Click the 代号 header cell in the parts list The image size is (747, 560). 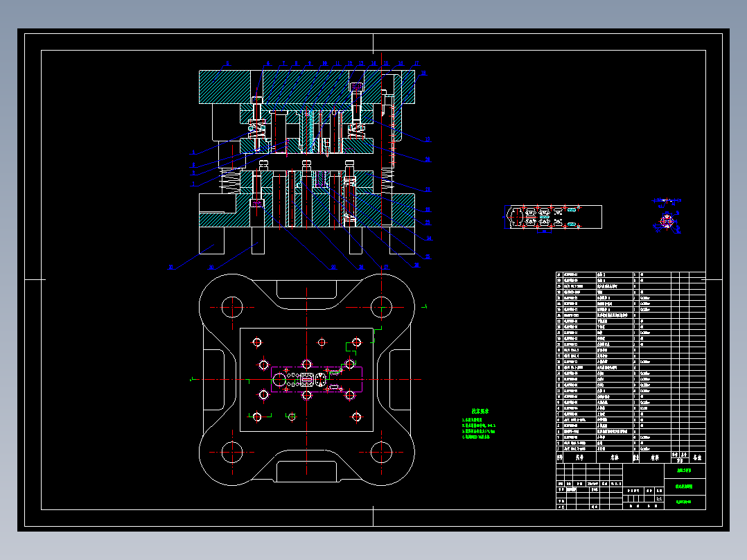[x=579, y=457]
